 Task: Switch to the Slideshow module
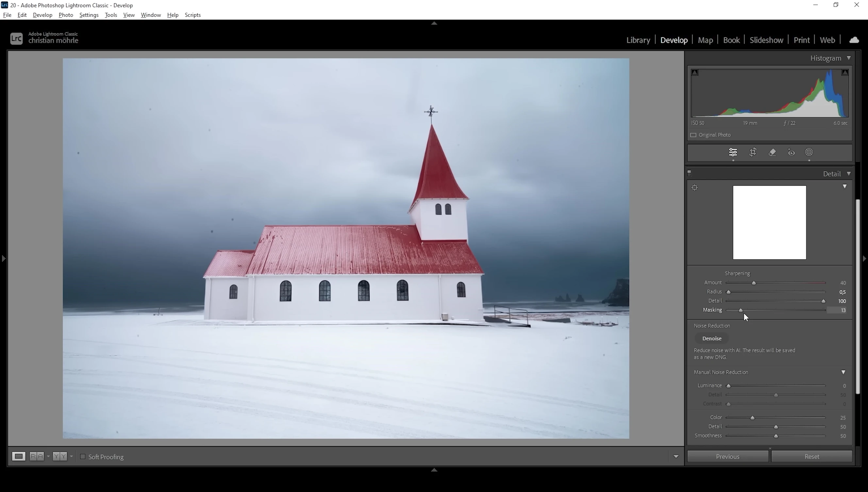tap(766, 40)
